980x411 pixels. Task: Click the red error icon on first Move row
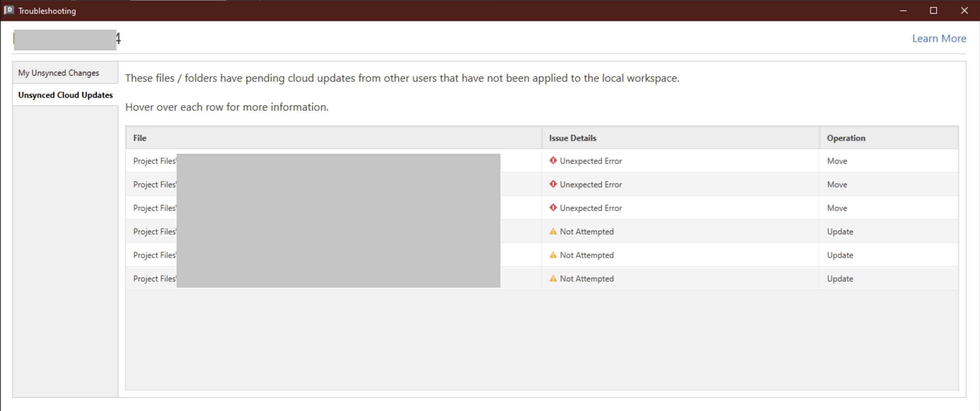tap(554, 160)
